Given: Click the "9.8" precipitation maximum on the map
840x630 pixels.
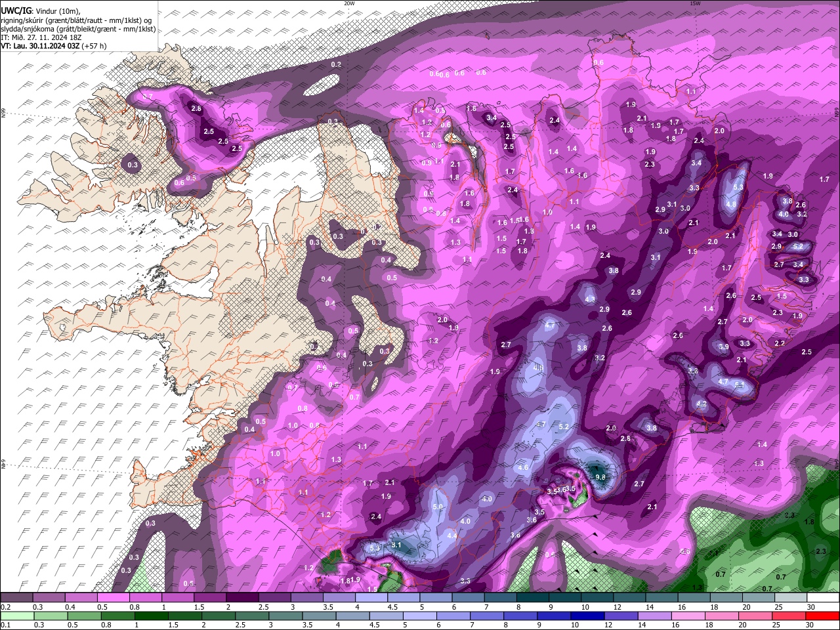Looking at the screenshot, I should (600, 477).
